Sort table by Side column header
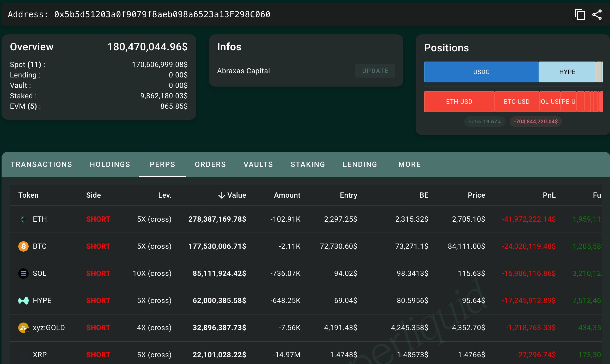 point(94,195)
